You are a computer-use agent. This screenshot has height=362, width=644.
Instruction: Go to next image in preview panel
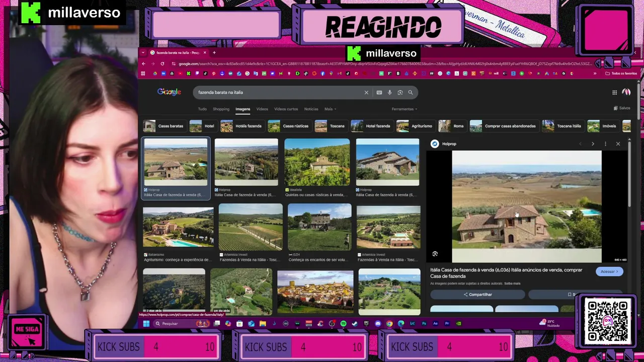click(x=593, y=144)
